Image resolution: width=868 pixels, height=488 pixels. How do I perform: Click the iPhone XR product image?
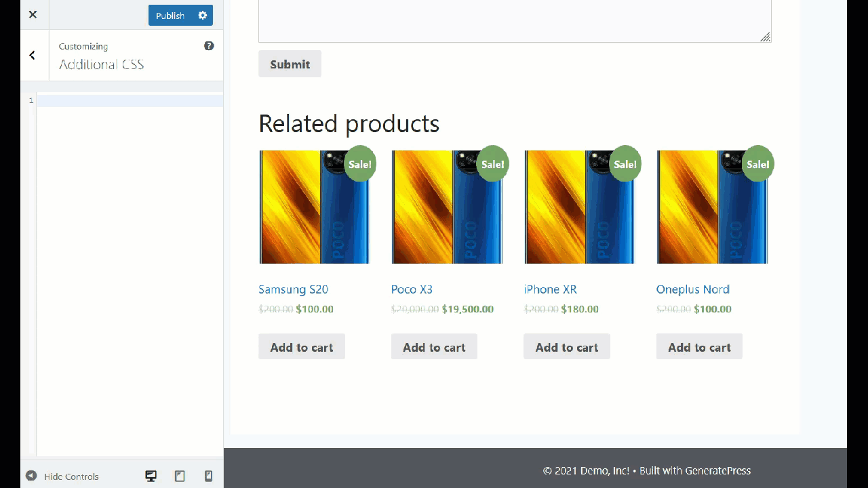coord(580,207)
